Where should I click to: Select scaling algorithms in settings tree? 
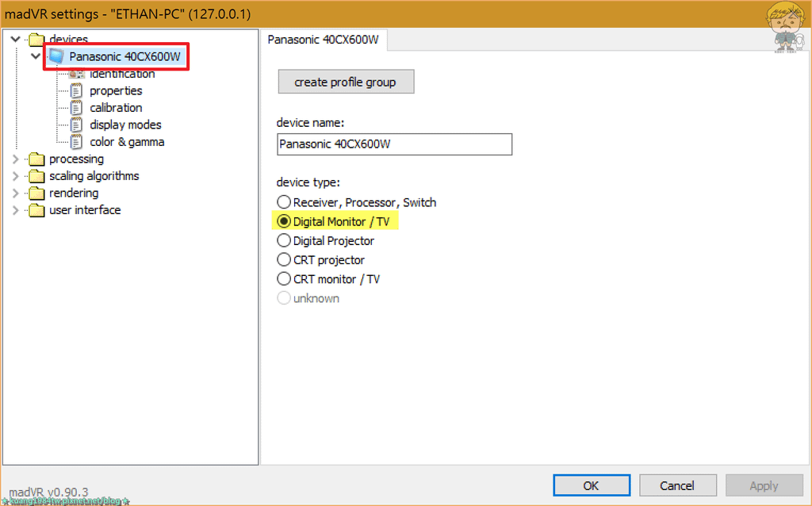(94, 176)
